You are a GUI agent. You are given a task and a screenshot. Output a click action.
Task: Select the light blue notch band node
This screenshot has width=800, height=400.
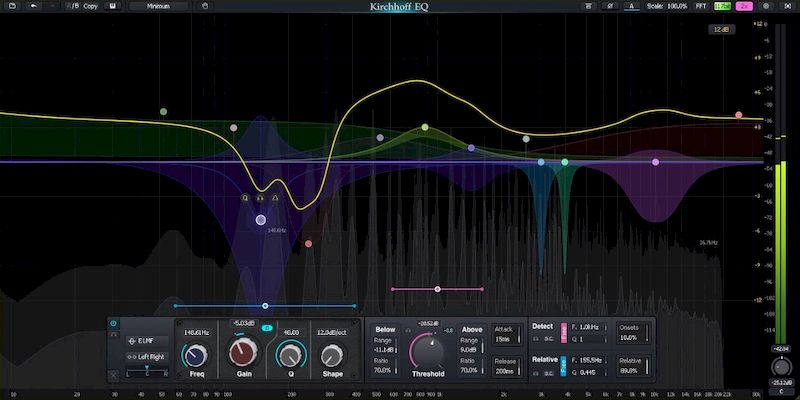click(541, 162)
